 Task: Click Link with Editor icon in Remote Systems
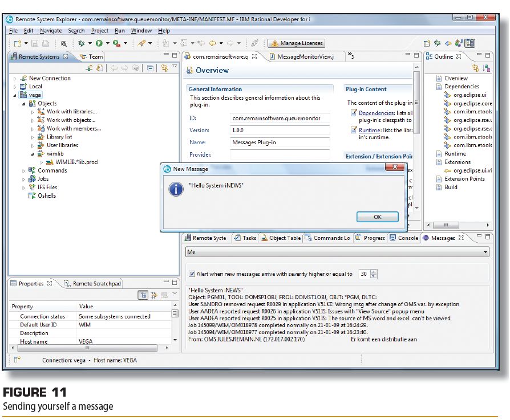(164, 68)
